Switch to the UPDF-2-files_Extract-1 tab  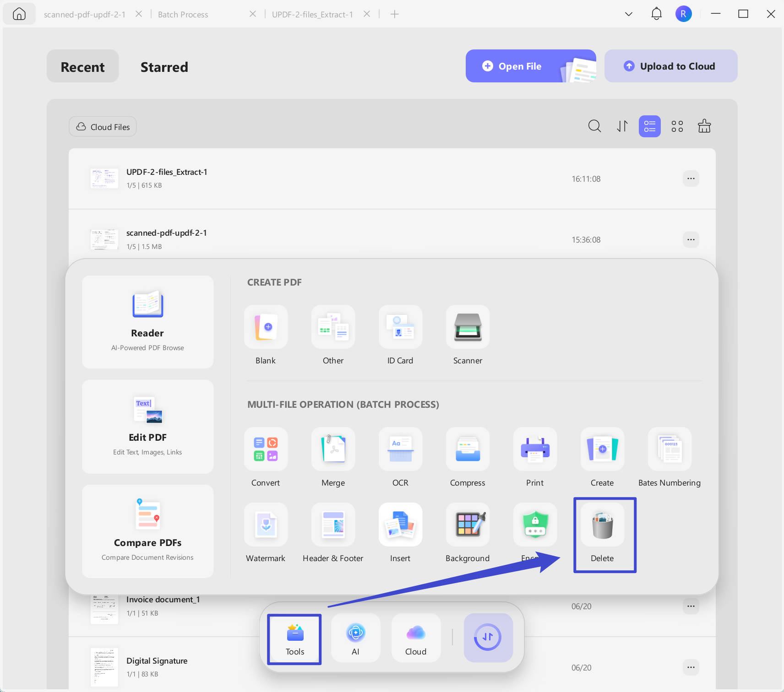pyautogui.click(x=312, y=15)
